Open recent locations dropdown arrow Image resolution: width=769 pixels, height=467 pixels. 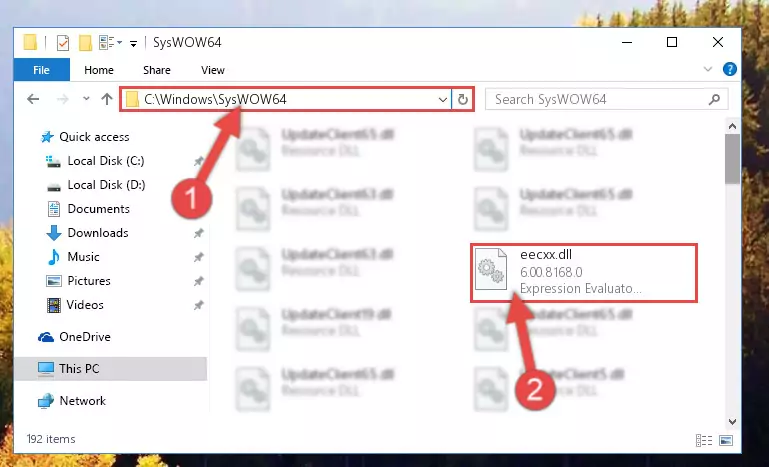(86, 99)
